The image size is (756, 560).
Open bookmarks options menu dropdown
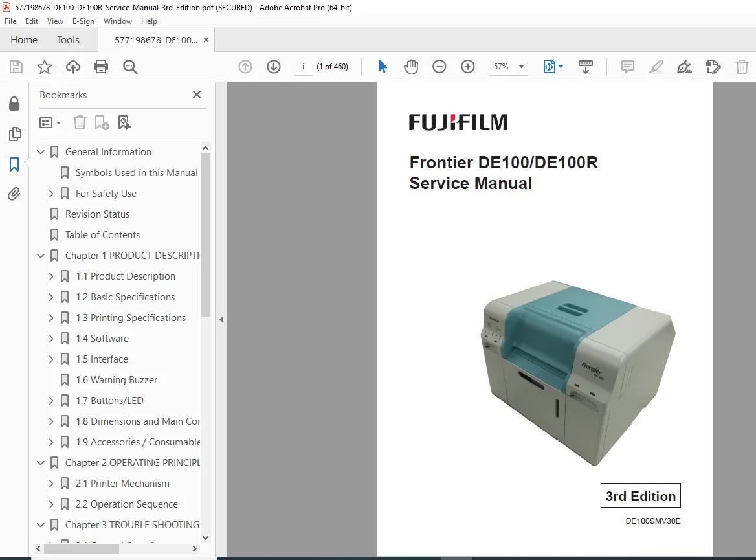[50, 122]
